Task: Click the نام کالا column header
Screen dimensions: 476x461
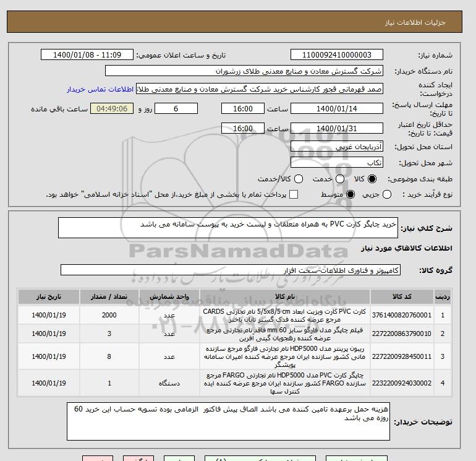Action: (285, 296)
